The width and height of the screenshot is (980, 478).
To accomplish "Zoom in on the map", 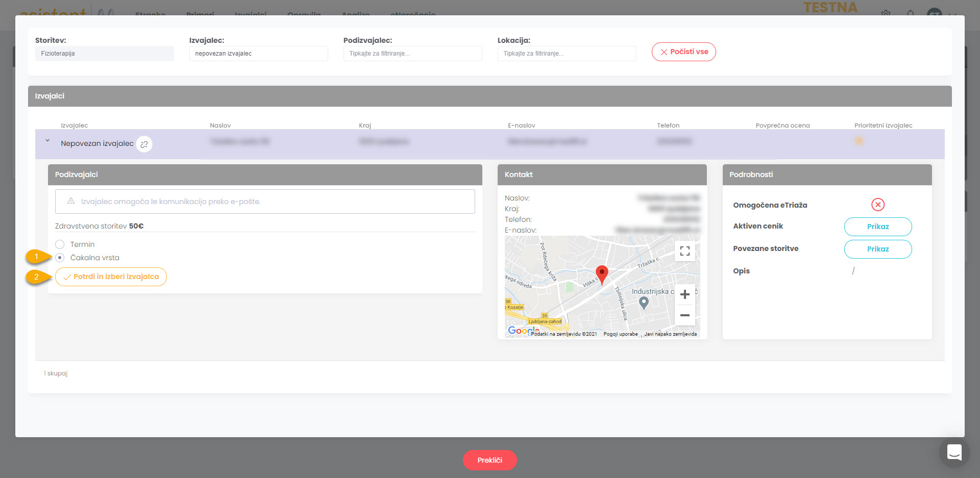I will click(684, 294).
